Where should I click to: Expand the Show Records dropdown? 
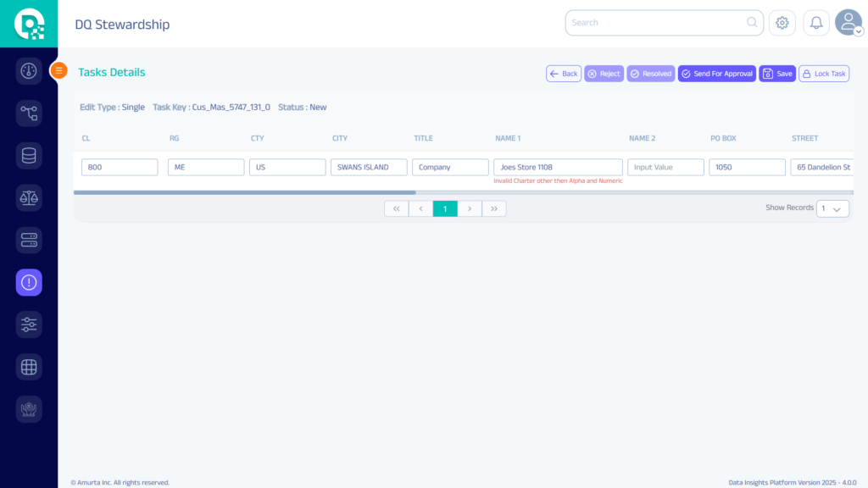(x=832, y=208)
